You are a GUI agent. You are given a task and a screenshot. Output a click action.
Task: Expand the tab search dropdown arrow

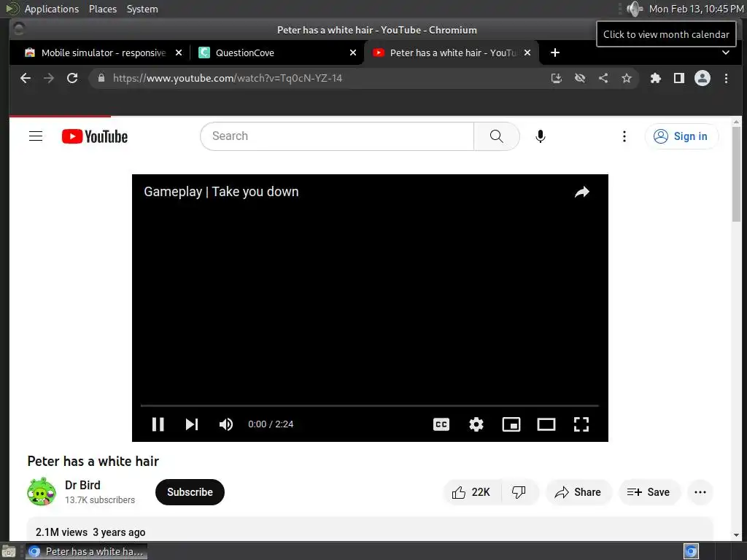click(726, 52)
